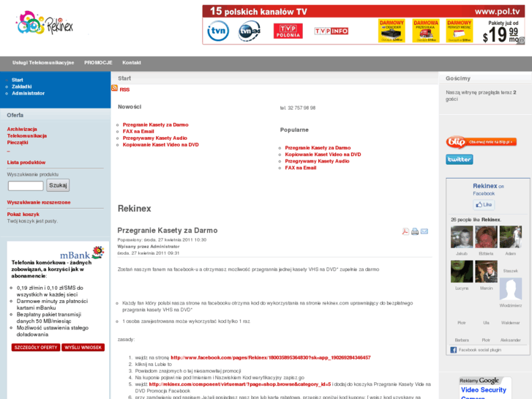Open Marcin's Facebook profile photo
The height and width of the screenshot is (399, 532).
(486, 272)
